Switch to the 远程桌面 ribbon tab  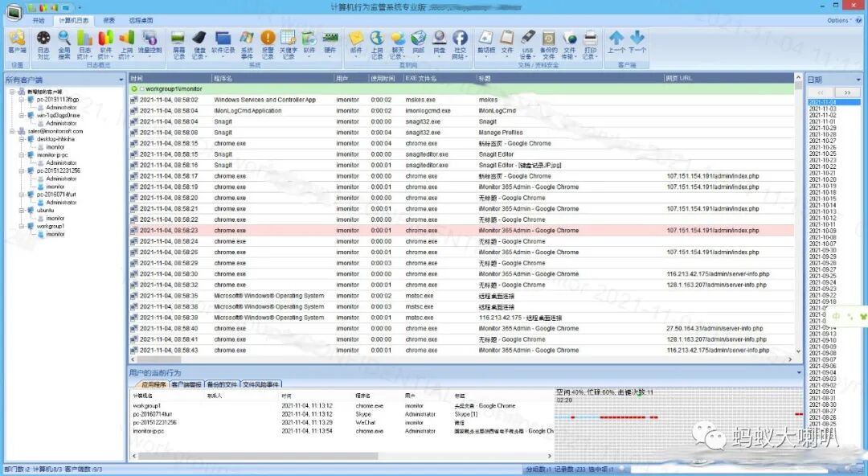[141, 20]
